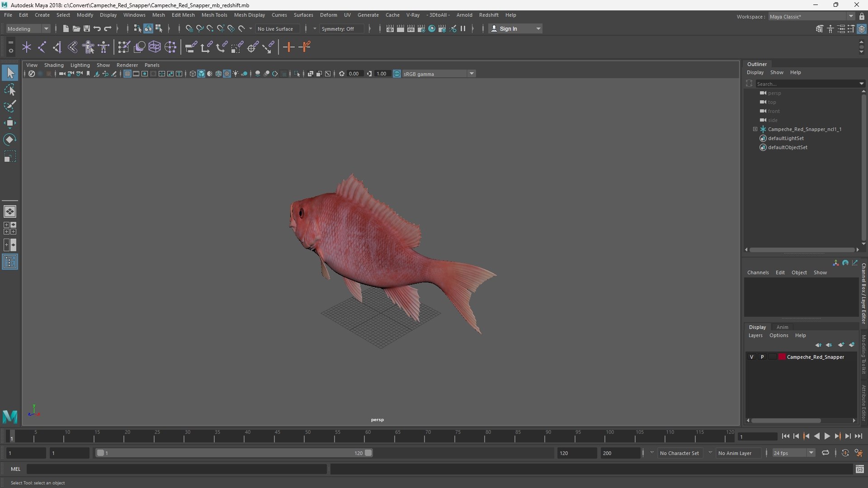Click the Undo arrow icon
The image size is (868, 488).
click(x=97, y=28)
